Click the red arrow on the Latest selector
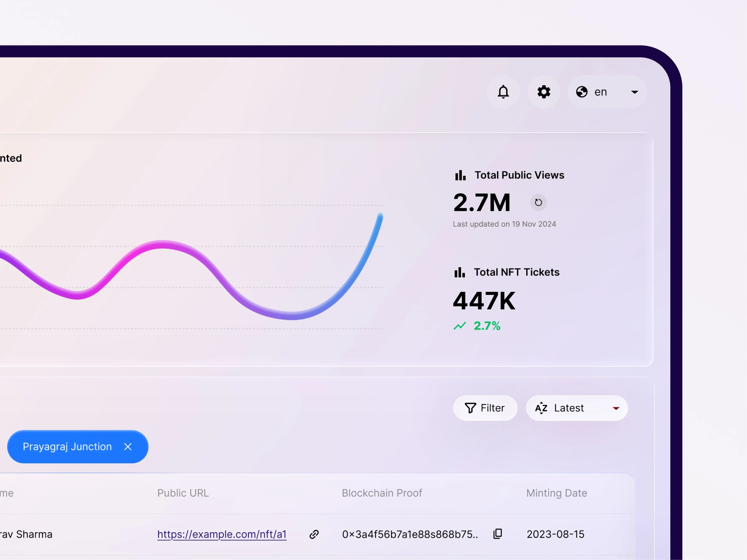The image size is (747, 560). 616,408
